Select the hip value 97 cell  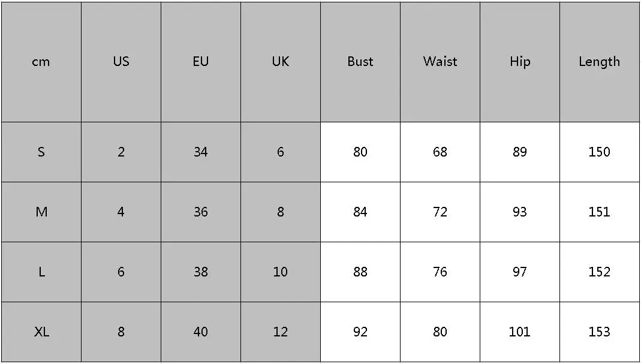(520, 272)
